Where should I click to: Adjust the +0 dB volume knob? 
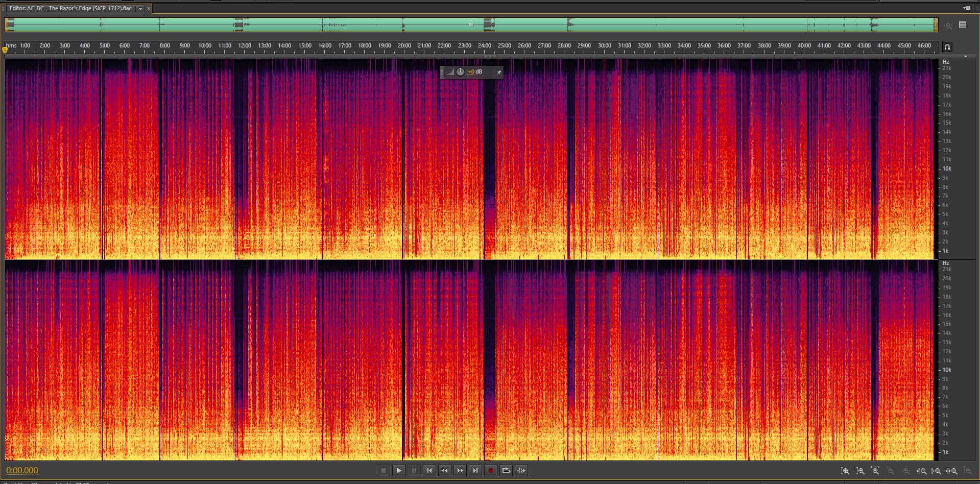460,72
